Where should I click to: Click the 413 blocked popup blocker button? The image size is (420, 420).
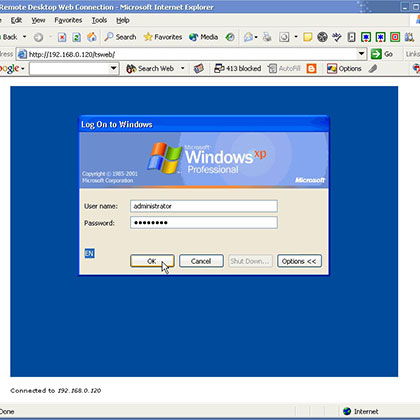point(237,69)
